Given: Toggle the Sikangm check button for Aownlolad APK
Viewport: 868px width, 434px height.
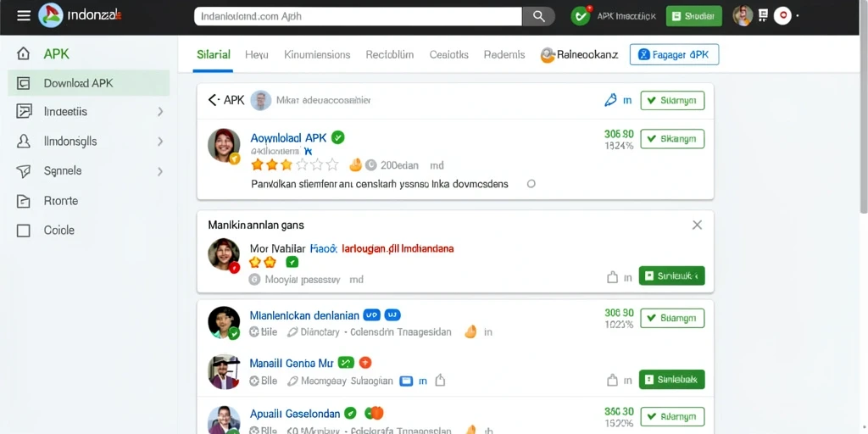Looking at the screenshot, I should coord(672,139).
